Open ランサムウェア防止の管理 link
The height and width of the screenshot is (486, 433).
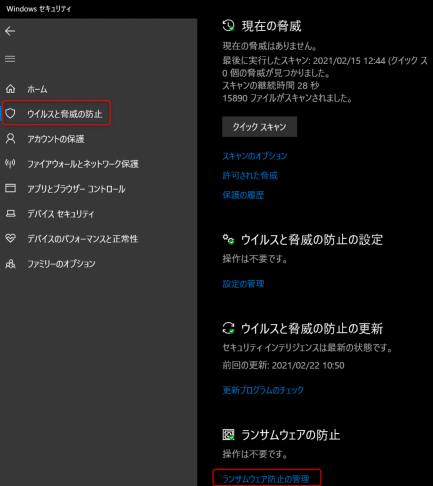266,479
